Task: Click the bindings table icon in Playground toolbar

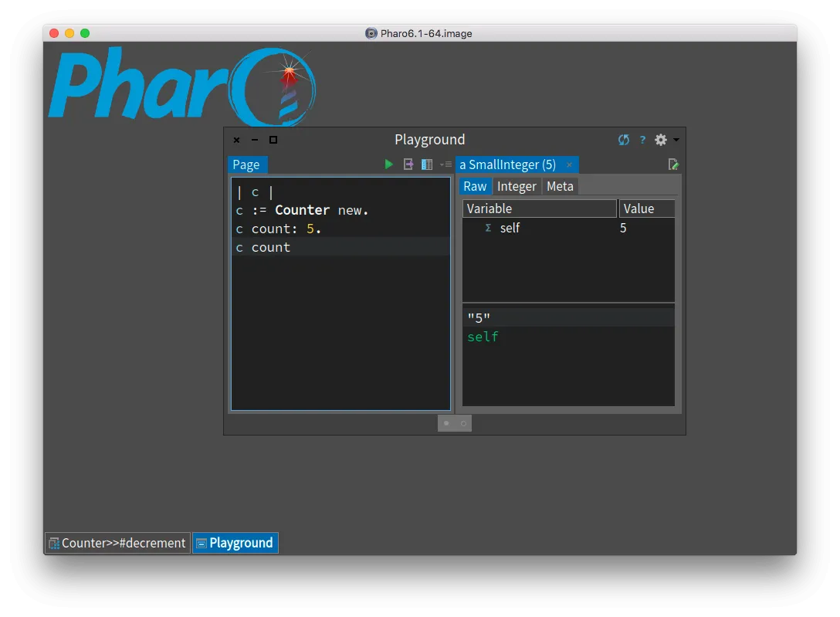Action: pos(427,164)
